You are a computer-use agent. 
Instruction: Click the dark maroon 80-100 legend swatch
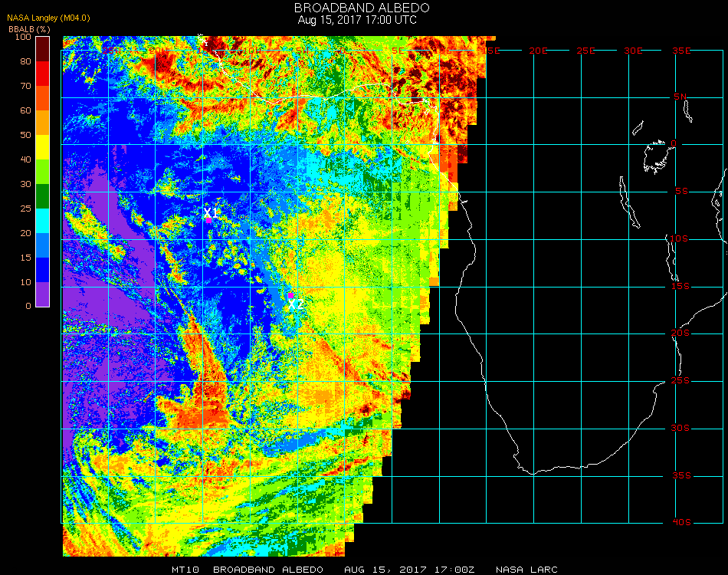(43, 49)
